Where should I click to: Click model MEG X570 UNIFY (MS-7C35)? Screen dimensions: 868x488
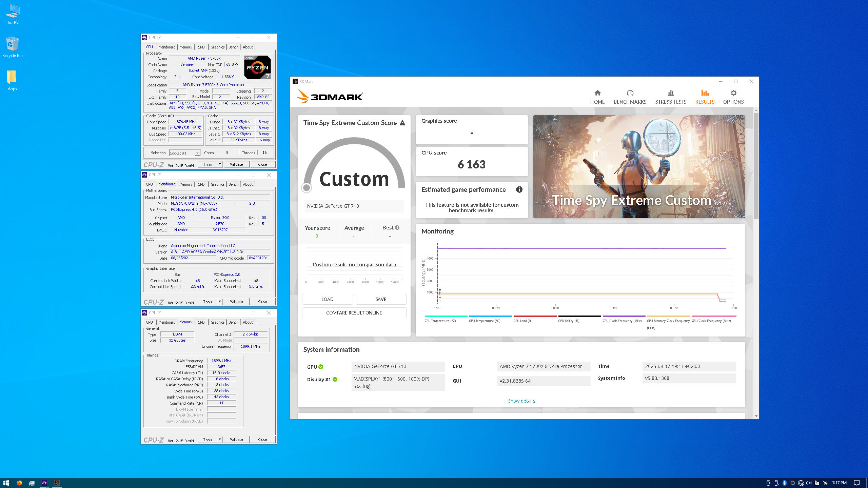tap(202, 203)
